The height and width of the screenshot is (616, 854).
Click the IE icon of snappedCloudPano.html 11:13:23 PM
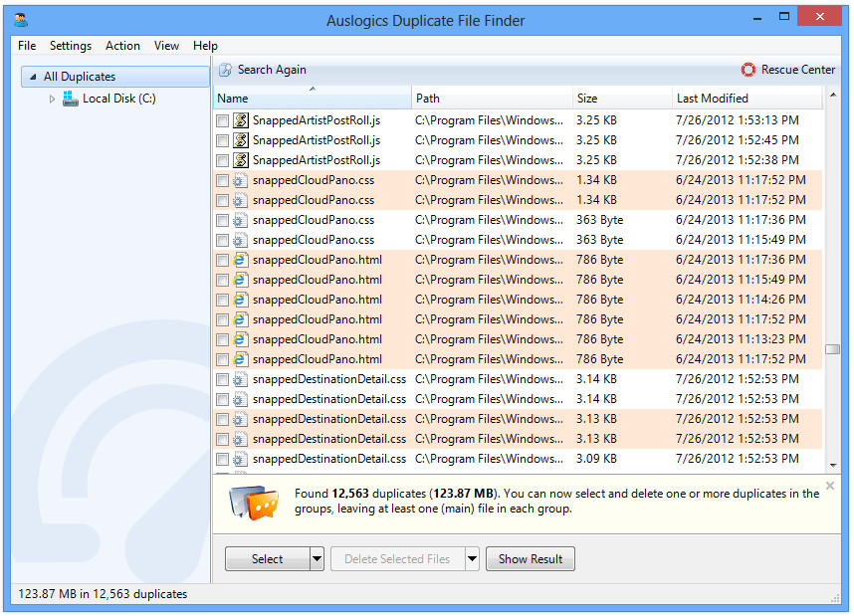coord(241,339)
